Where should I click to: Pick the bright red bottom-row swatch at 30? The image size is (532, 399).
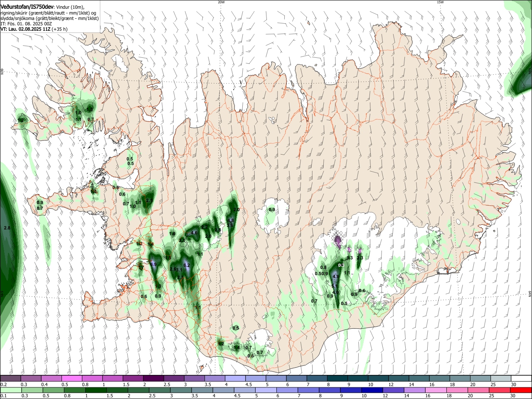click(521, 390)
